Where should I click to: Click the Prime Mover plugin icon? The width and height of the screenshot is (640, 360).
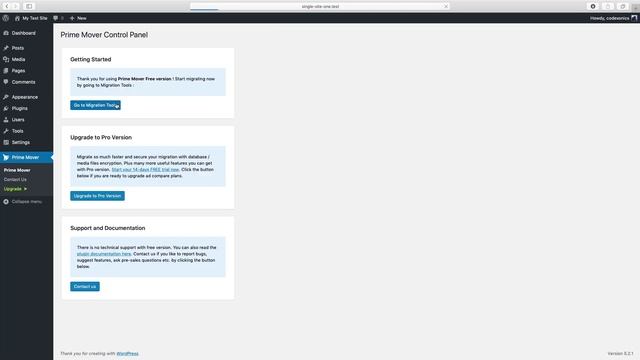tap(6, 158)
